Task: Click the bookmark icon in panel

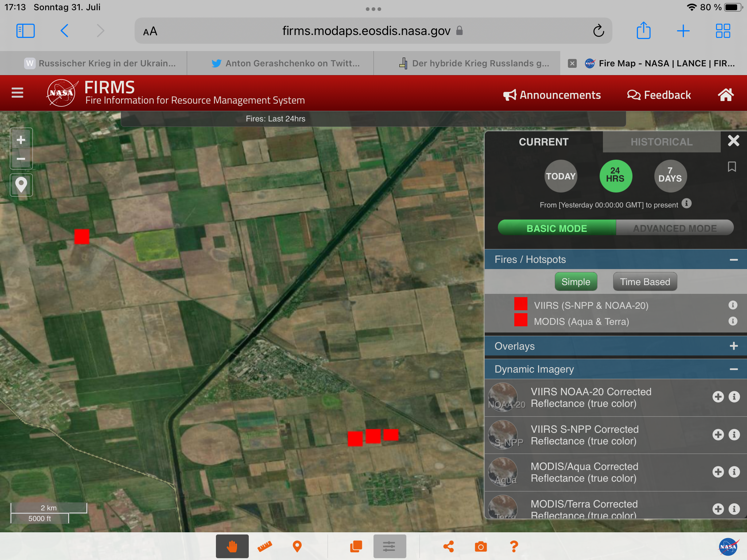Action: [732, 167]
